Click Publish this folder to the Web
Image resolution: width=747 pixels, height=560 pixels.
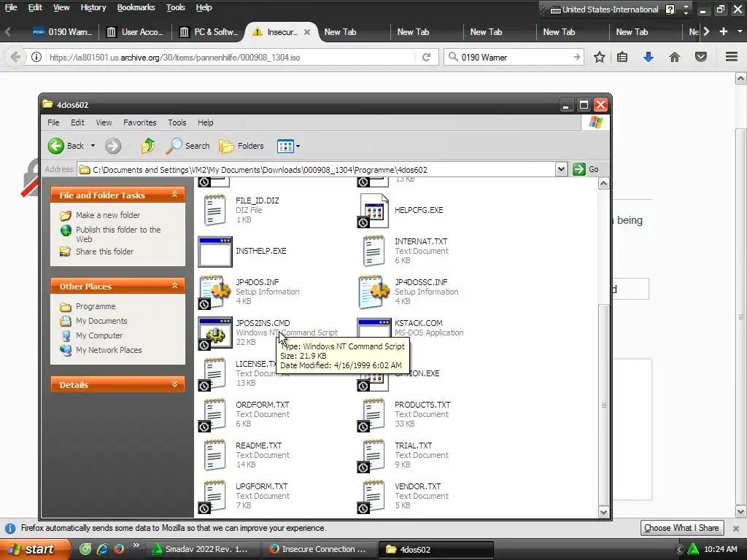(118, 234)
